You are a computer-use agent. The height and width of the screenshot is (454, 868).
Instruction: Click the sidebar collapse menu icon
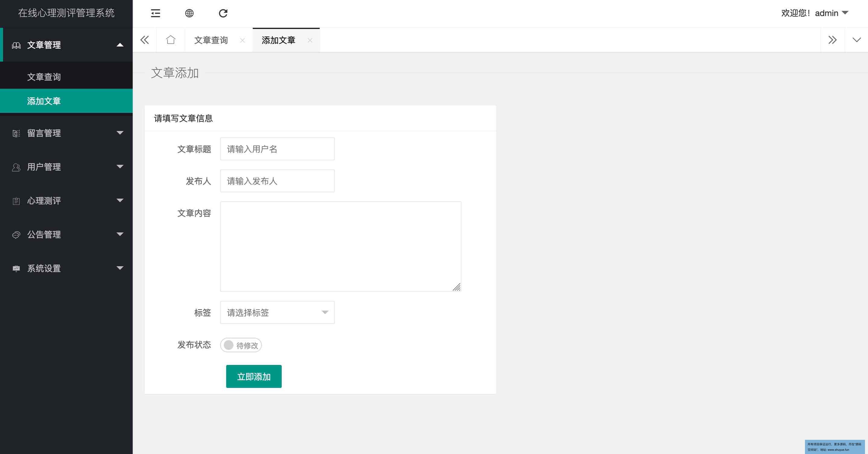[x=155, y=13]
